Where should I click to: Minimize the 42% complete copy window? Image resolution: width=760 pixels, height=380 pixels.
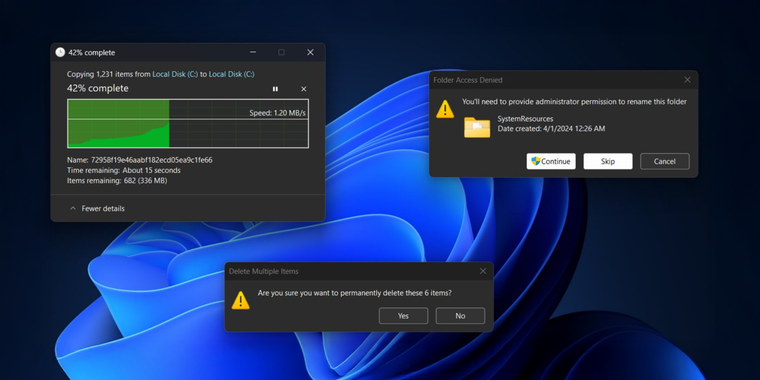[253, 52]
